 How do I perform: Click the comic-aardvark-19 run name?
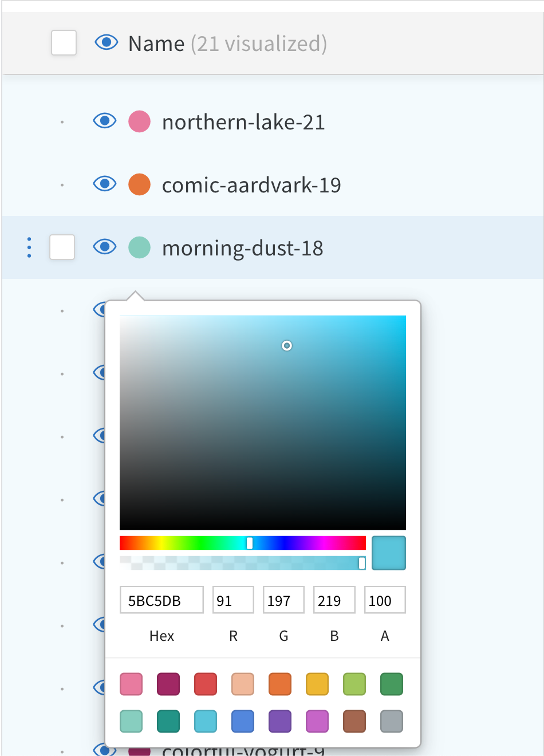[x=252, y=184]
